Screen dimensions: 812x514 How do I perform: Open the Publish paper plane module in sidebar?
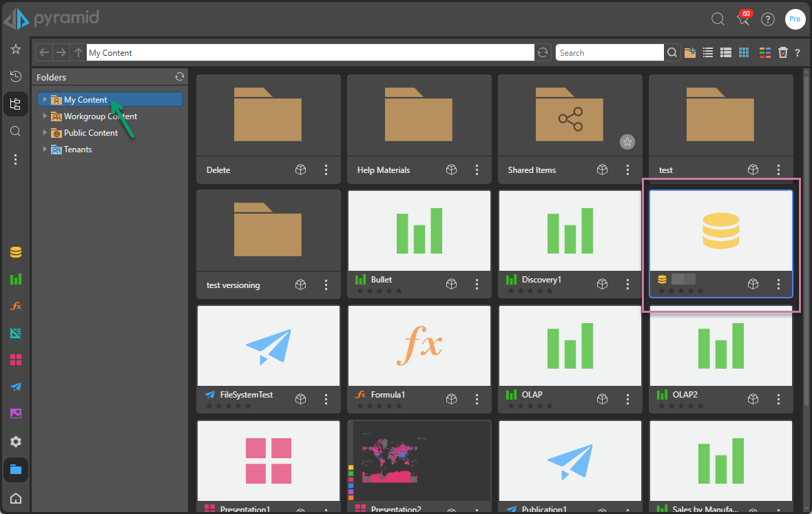[16, 387]
